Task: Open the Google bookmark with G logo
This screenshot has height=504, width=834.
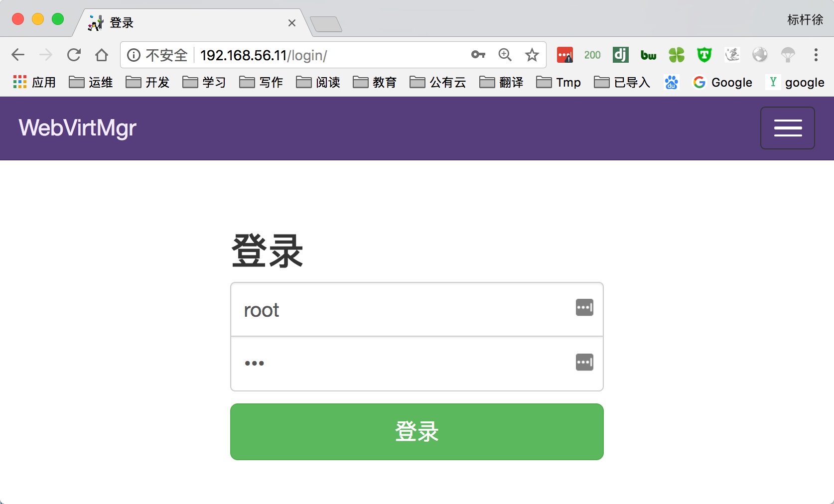Action: point(722,82)
